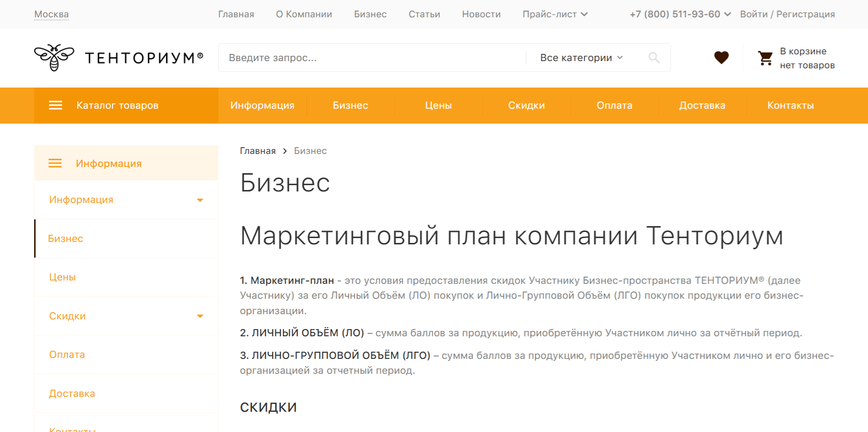Click the search magnifier icon
The height and width of the screenshot is (432, 868).
[x=654, y=58]
